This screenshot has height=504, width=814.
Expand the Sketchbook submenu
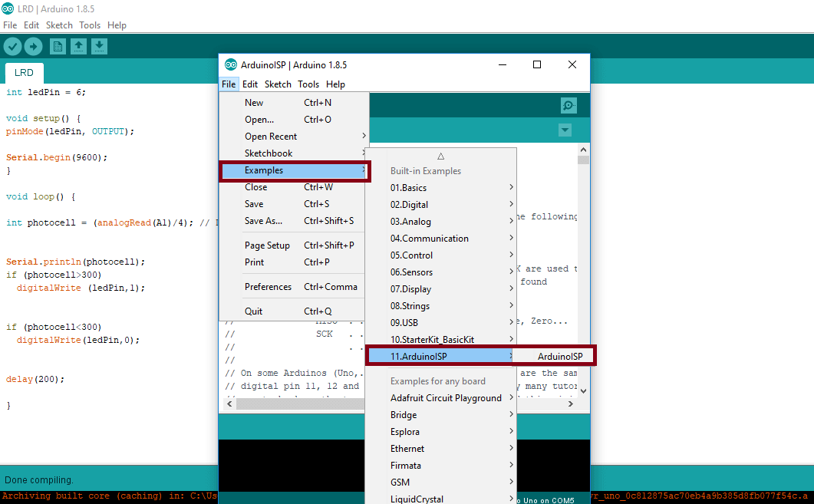294,153
